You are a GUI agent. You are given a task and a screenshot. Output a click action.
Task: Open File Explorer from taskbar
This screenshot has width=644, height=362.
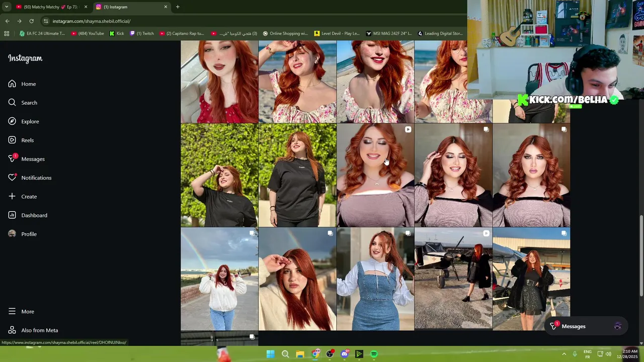pyautogui.click(x=300, y=354)
